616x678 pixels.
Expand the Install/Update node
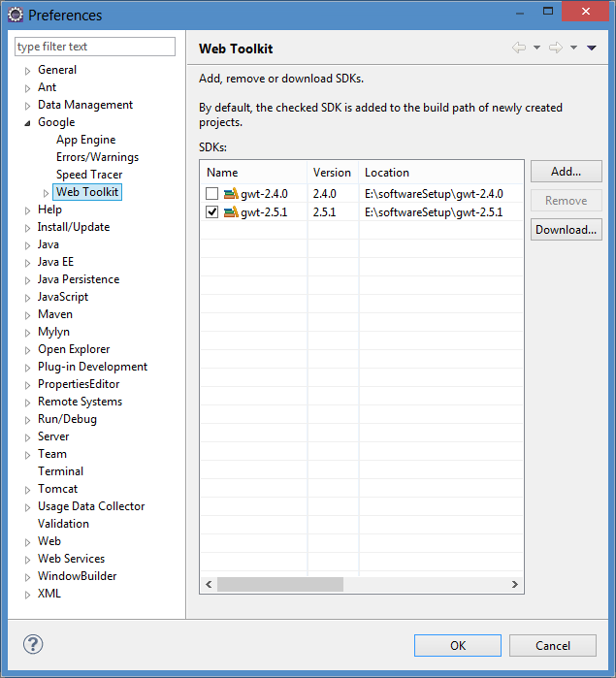(28, 228)
